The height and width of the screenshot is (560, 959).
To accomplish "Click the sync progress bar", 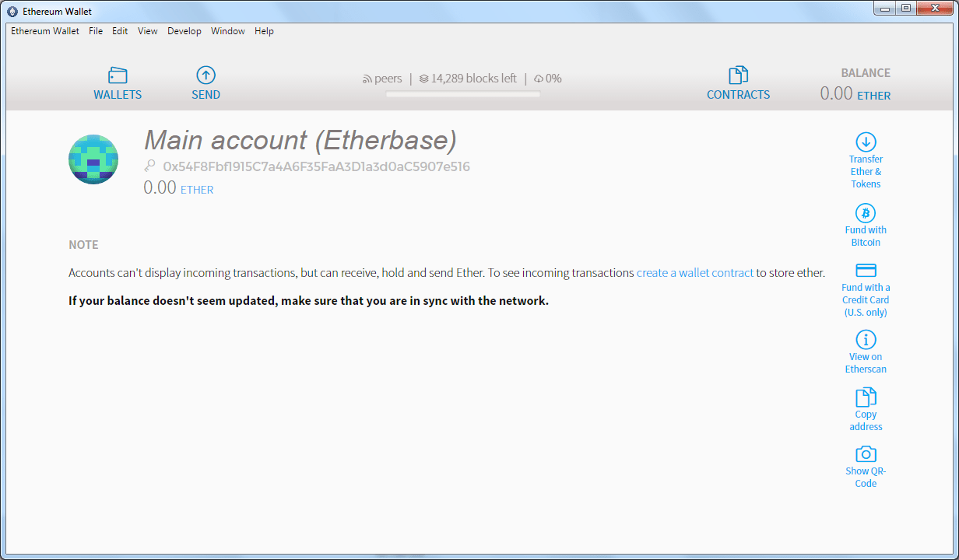I will pos(462,94).
